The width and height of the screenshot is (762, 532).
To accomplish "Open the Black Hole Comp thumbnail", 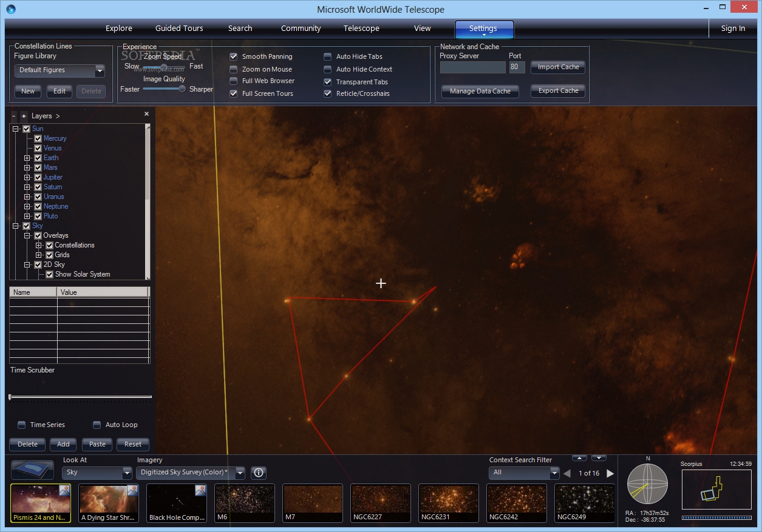I will pyautogui.click(x=177, y=503).
